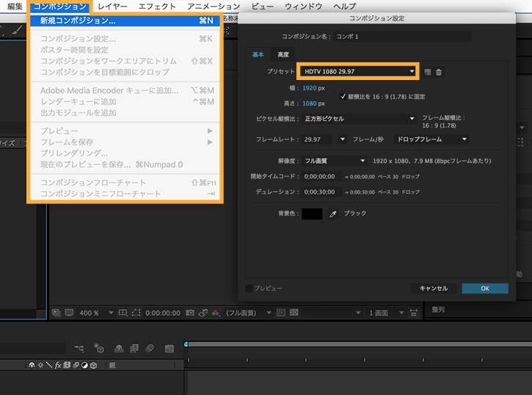532x395 pixels.
Task: Click the delete preset trash icon
Action: pos(439,72)
